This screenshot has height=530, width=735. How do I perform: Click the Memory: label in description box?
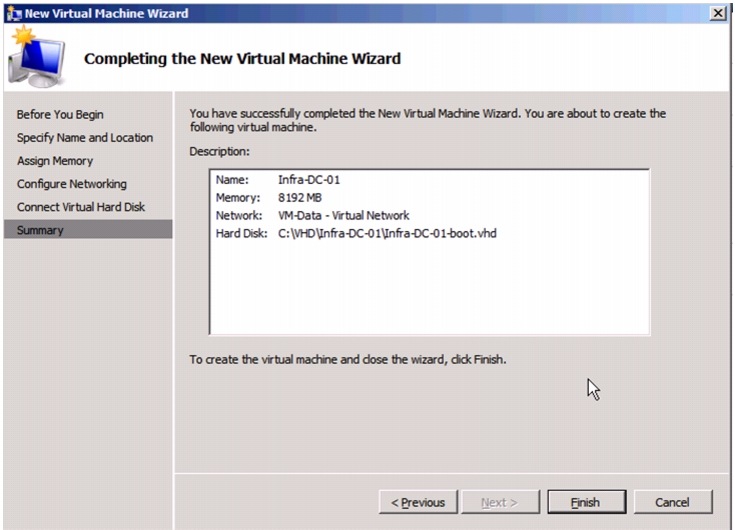238,197
